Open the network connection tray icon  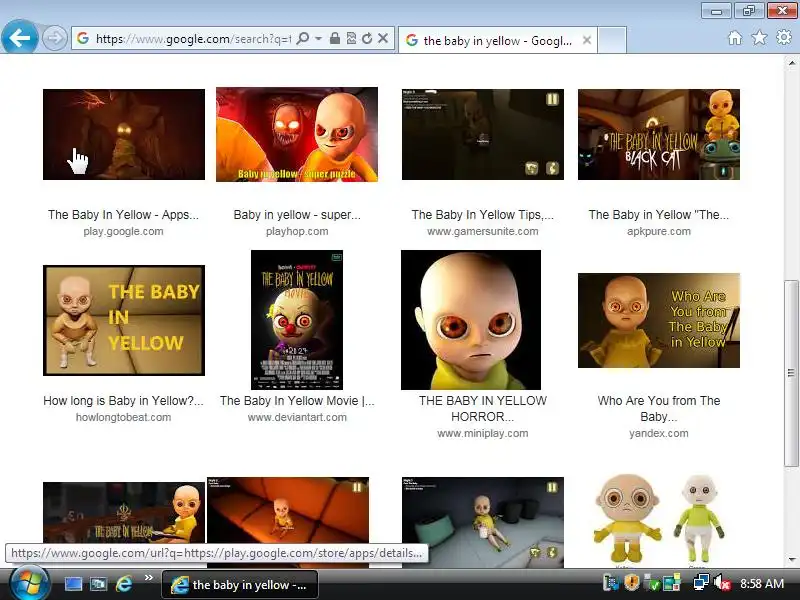tap(701, 583)
